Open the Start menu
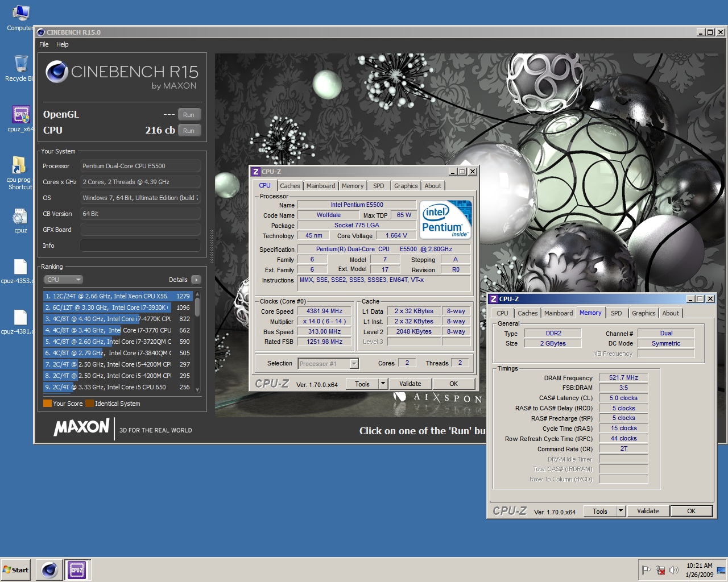The image size is (728, 582). 16,569
